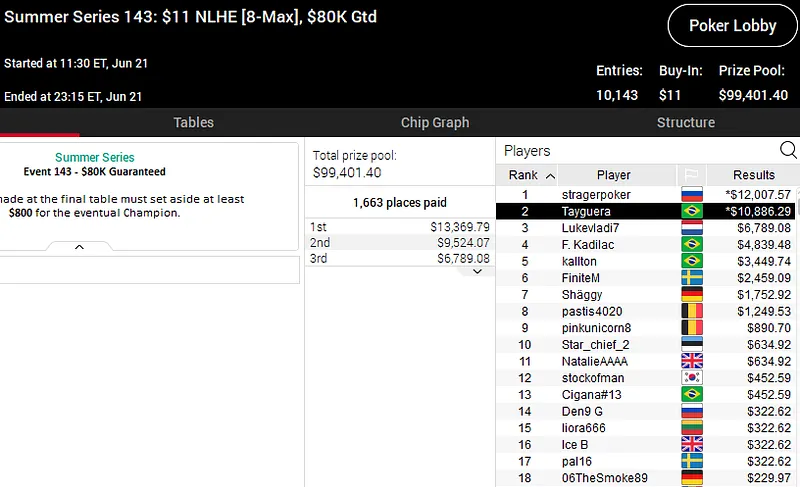Click the UK flag next to NatalieAAAA
The width and height of the screenshot is (800, 487).
[691, 361]
